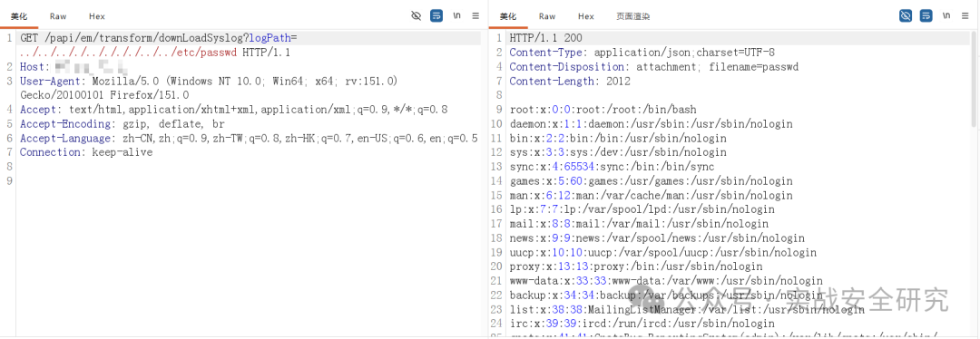
Task: Switch to Raw tab in request pane
Action: 58,16
